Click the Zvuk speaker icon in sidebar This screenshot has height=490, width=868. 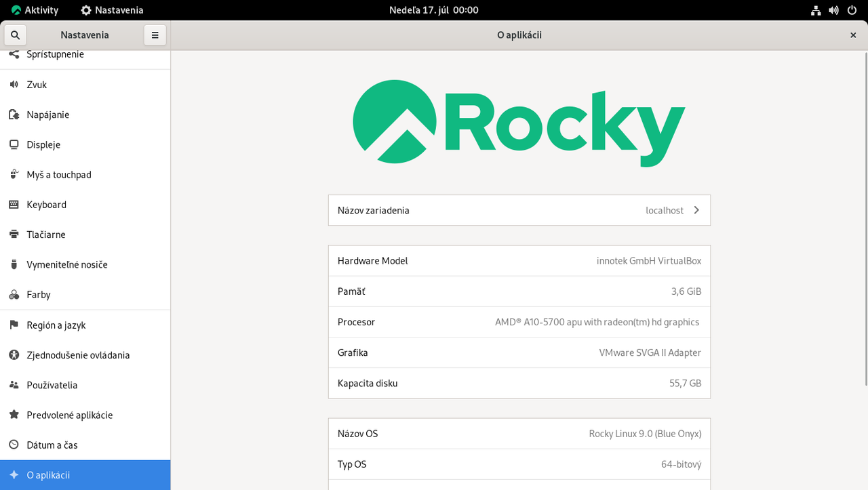pyautogui.click(x=14, y=85)
